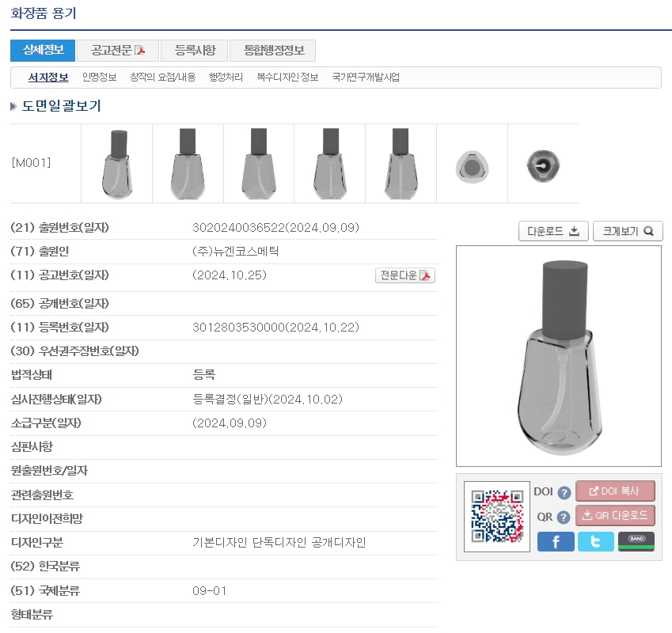The height and width of the screenshot is (633, 672).
Task: Click the 다운로드 button
Action: pyautogui.click(x=553, y=231)
